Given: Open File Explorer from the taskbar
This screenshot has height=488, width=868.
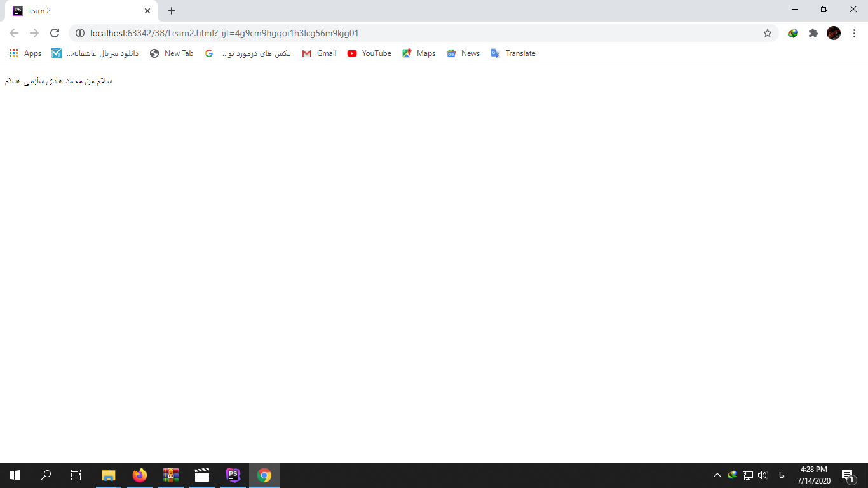Looking at the screenshot, I should pos(109,475).
